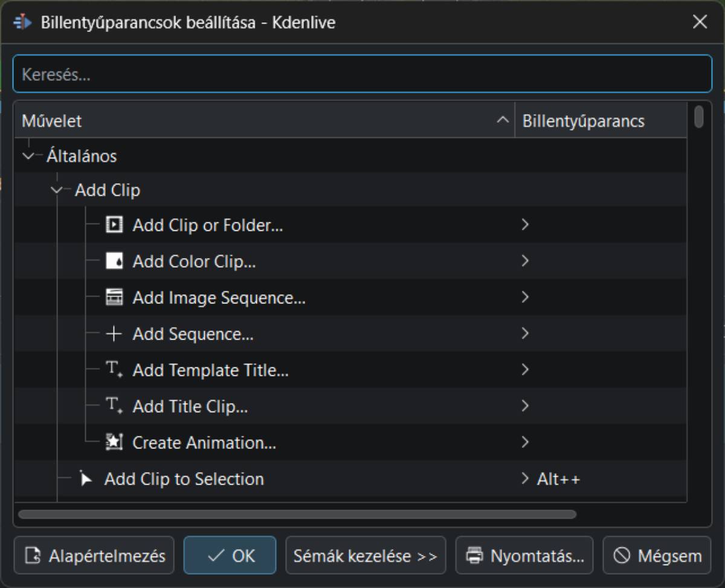This screenshot has height=588, width=725.
Task: Click the Add Title Clip icon
Action: point(114,406)
